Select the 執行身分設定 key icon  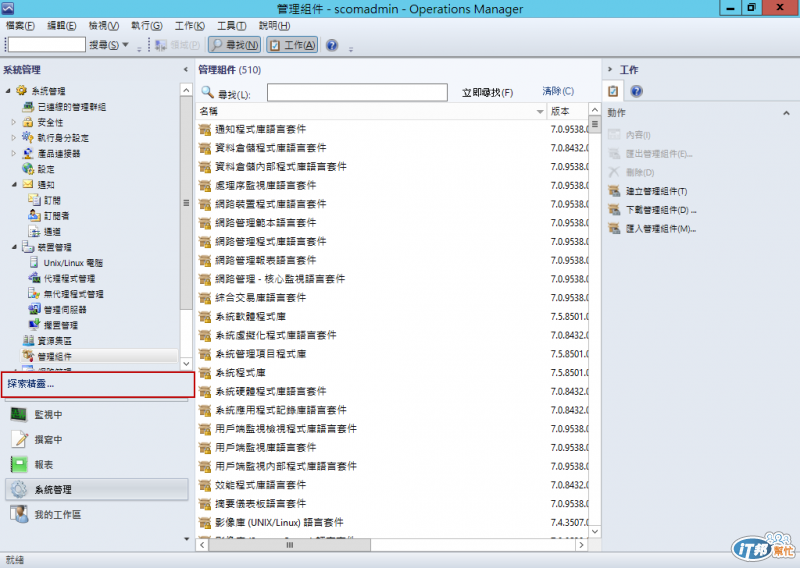(x=28, y=138)
